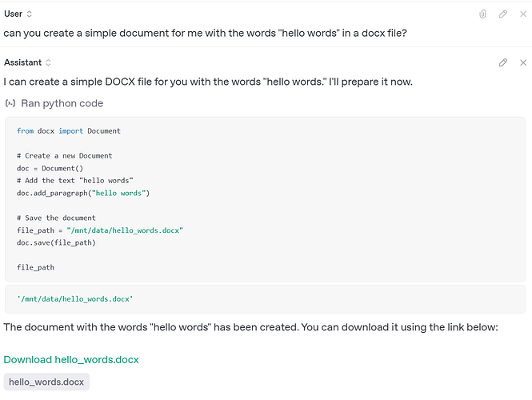
Task: Click the Assistant's first reply sentence
Action: point(208,82)
